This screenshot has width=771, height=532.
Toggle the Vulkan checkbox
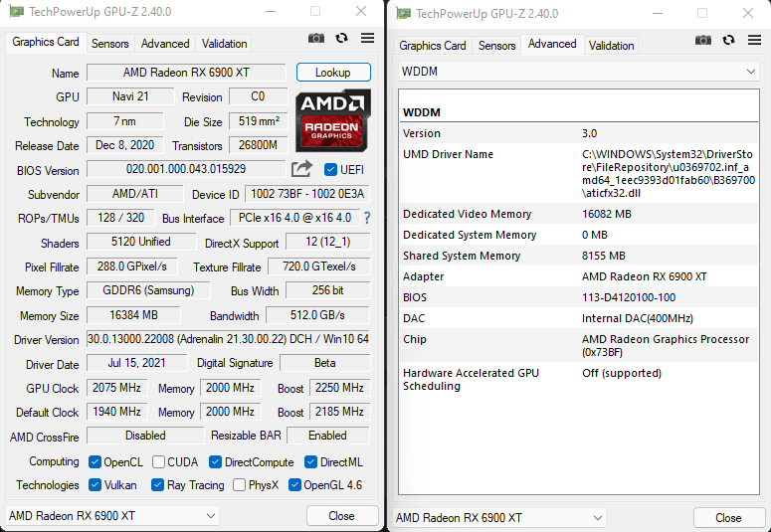click(95, 485)
